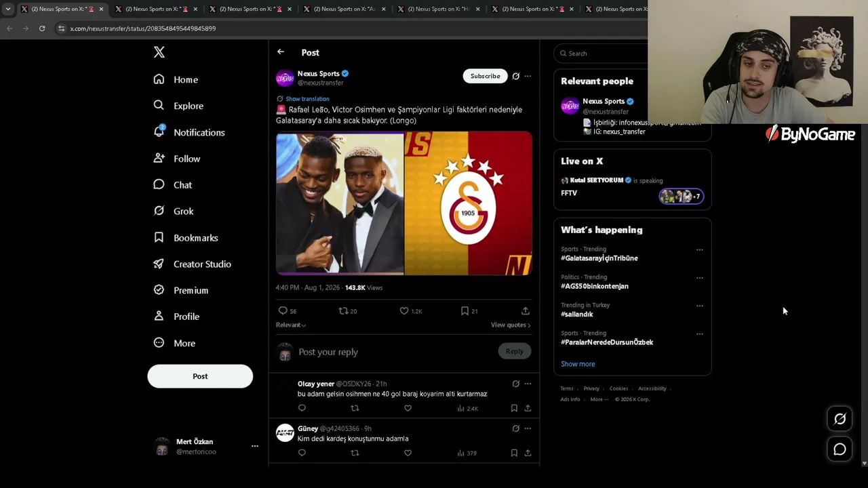Open the more options menu on the Nexus Sports post
868x488 pixels.
pyautogui.click(x=528, y=76)
